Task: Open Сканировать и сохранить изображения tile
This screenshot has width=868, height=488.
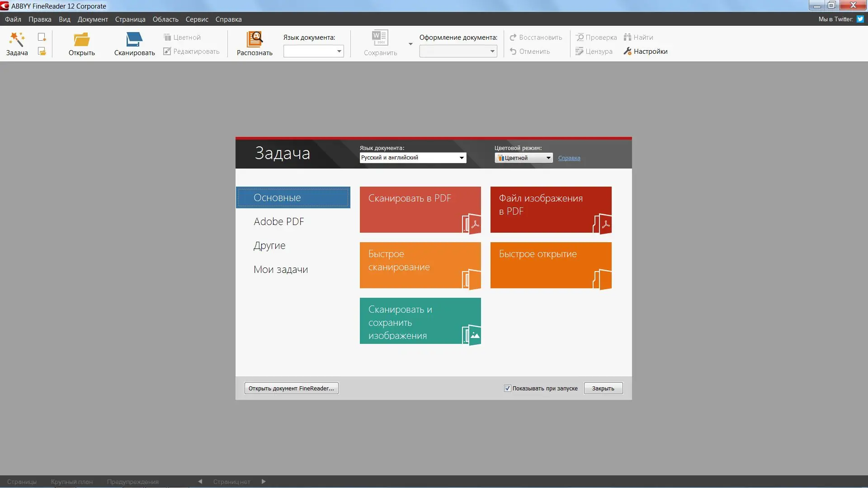Action: 420,321
